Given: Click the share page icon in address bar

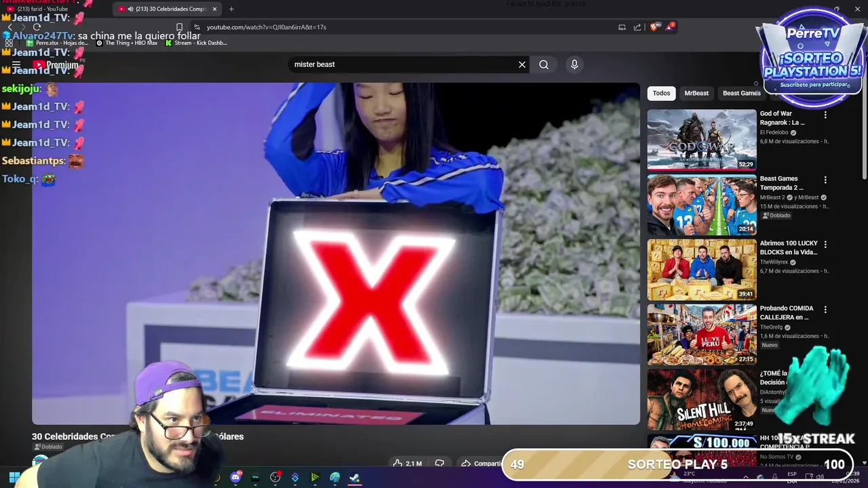Looking at the screenshot, I should point(637,27).
